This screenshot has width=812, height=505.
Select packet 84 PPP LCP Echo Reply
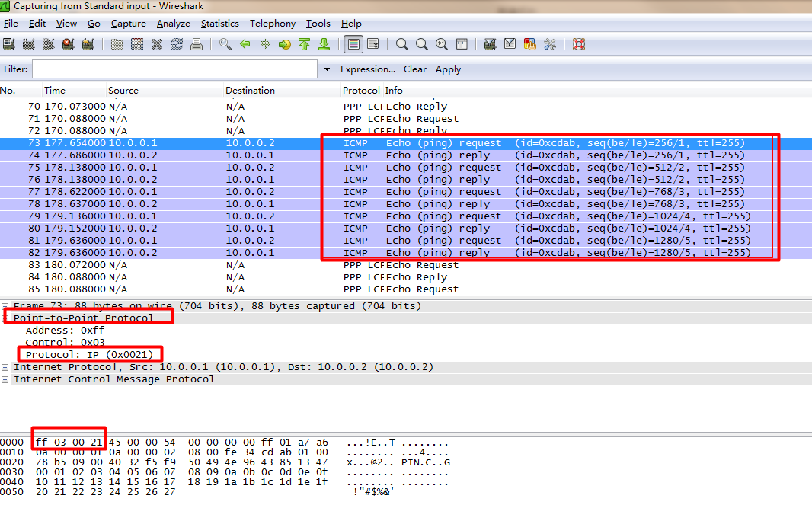point(406,277)
